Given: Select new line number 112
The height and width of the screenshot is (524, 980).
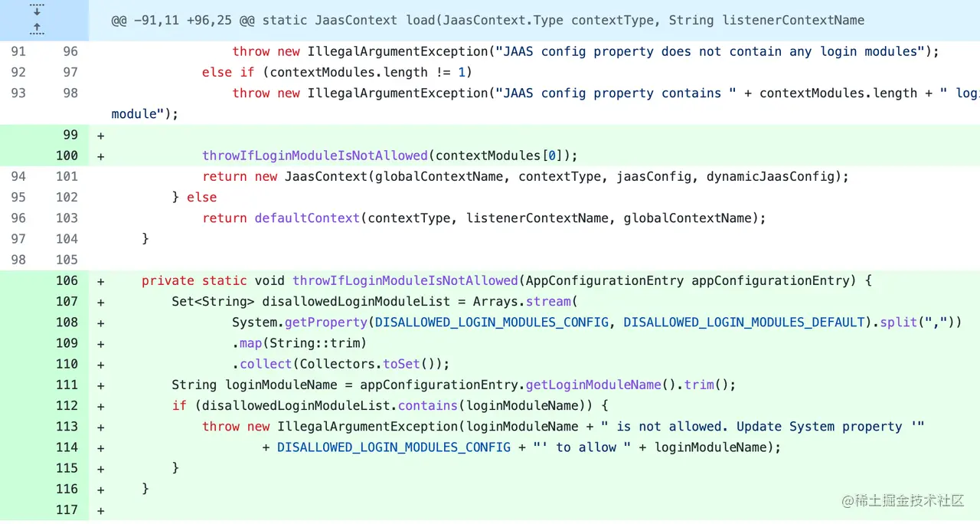Looking at the screenshot, I should 67,405.
